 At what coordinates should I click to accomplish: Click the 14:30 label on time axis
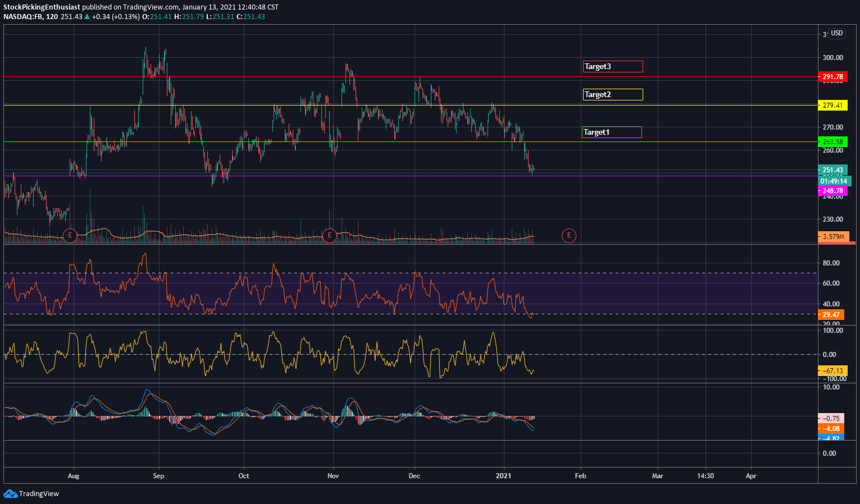coord(706,476)
